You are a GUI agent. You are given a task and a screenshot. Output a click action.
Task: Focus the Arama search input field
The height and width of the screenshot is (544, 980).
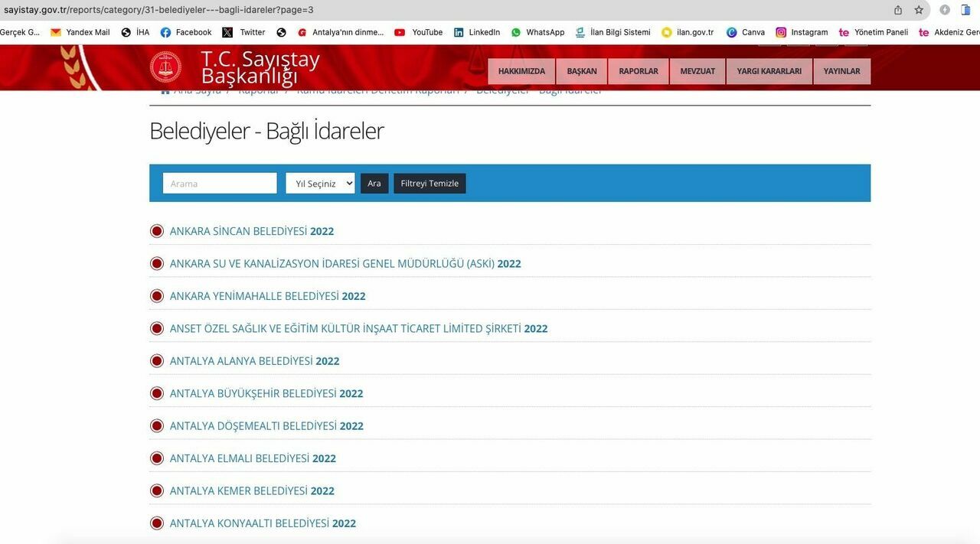pos(220,184)
